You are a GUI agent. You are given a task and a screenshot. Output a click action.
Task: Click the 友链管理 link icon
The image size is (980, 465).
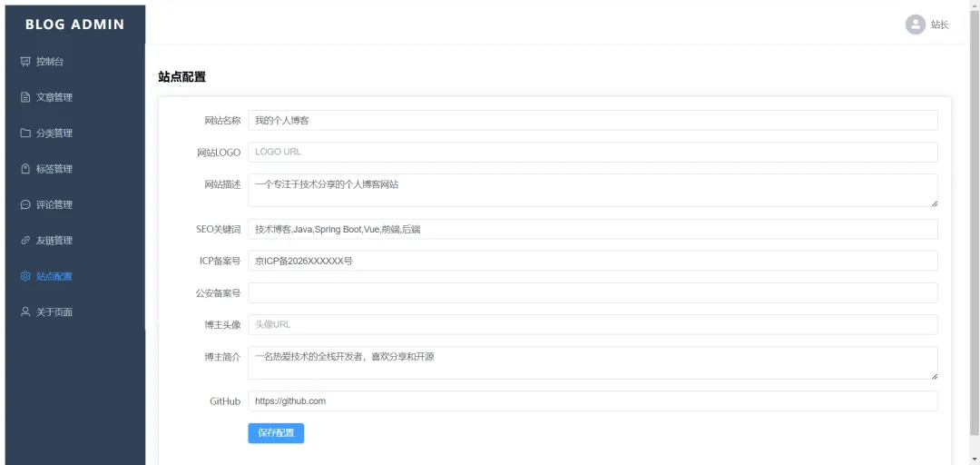coord(25,240)
